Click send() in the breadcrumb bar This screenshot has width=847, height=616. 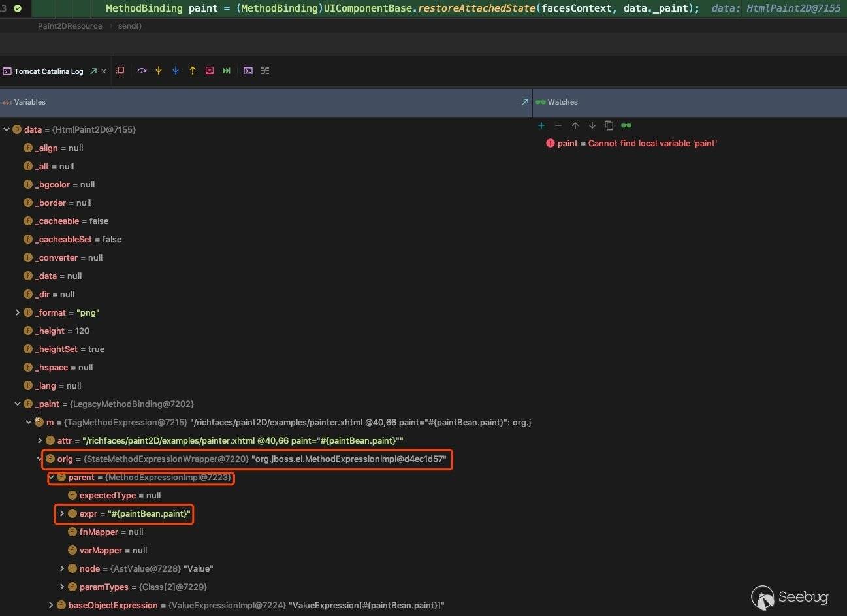tap(129, 26)
